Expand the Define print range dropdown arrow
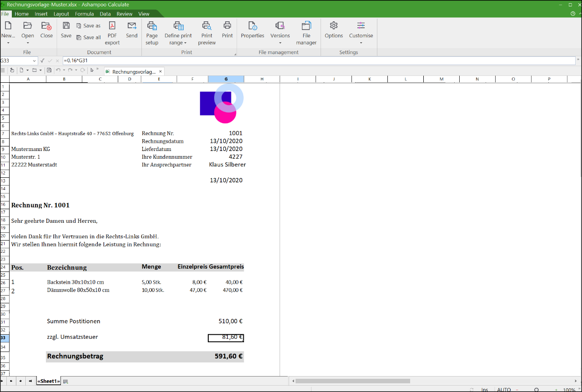 click(x=185, y=43)
